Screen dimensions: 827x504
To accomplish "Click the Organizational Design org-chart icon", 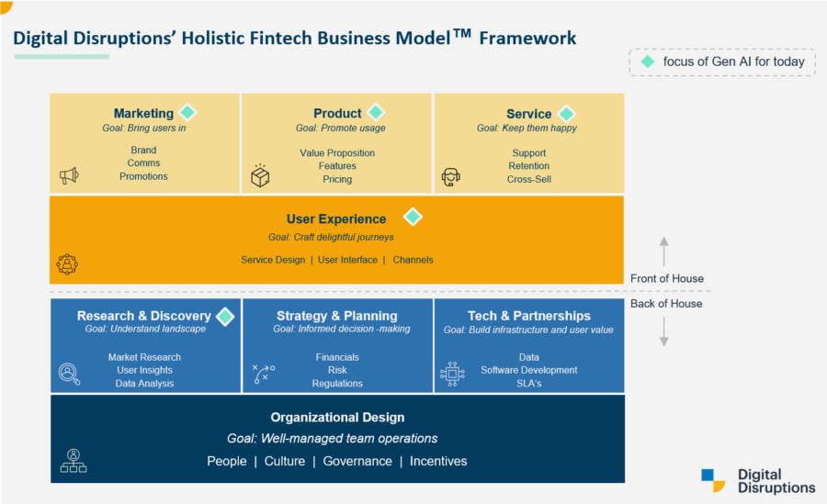I will pos(73,461).
